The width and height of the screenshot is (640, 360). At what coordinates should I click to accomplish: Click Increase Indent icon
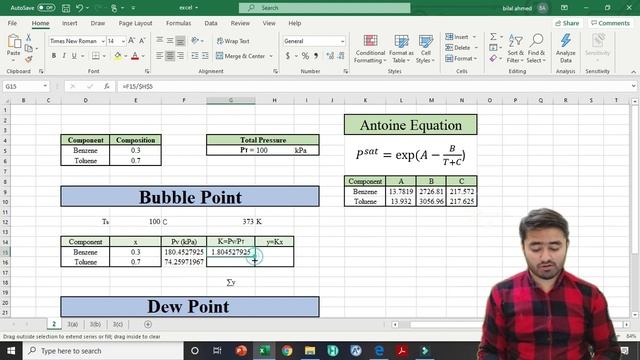coord(205,56)
